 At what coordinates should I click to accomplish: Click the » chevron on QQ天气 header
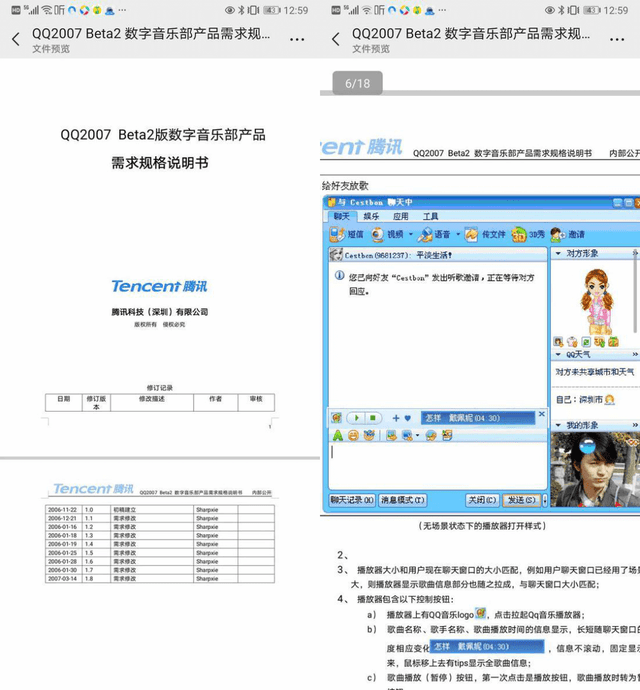pyautogui.click(x=635, y=354)
